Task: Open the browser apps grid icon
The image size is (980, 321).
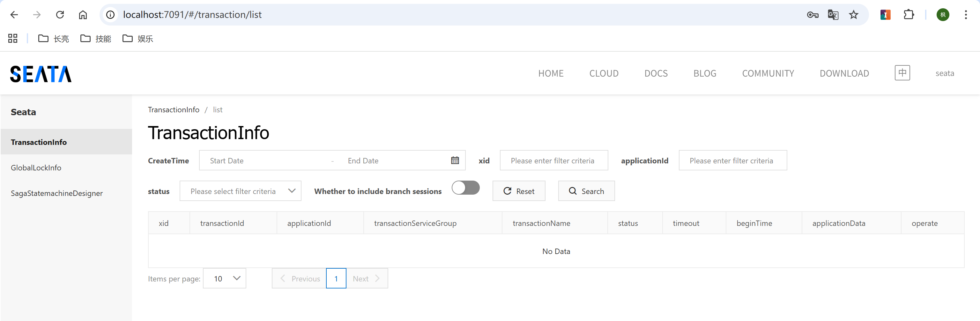Action: click(x=13, y=38)
